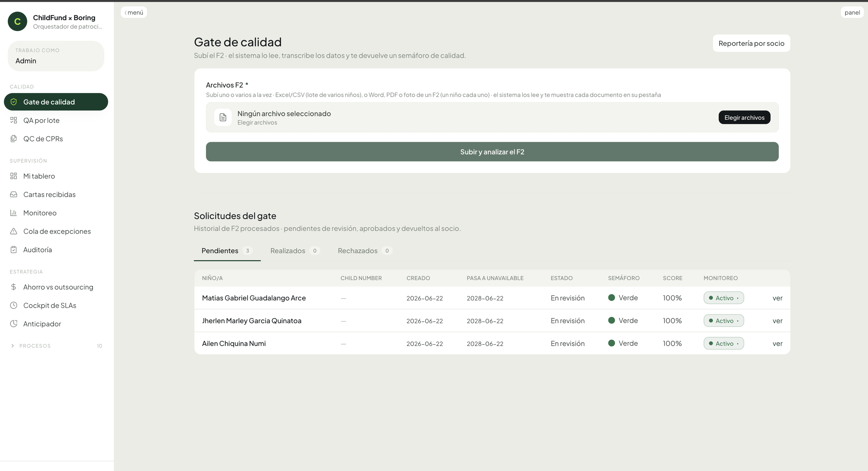Open the Activo dropdown for Matias Gabriel

tap(723, 298)
